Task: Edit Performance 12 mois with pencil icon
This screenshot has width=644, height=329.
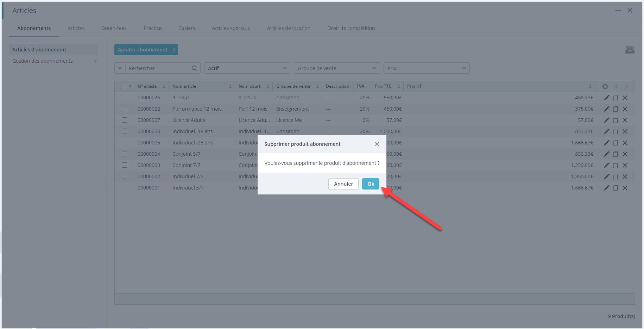Action: [606, 109]
